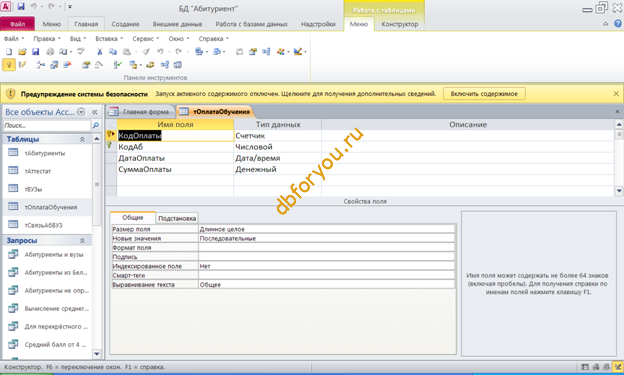Click the navigation pane Поиск field

[x=47, y=125]
